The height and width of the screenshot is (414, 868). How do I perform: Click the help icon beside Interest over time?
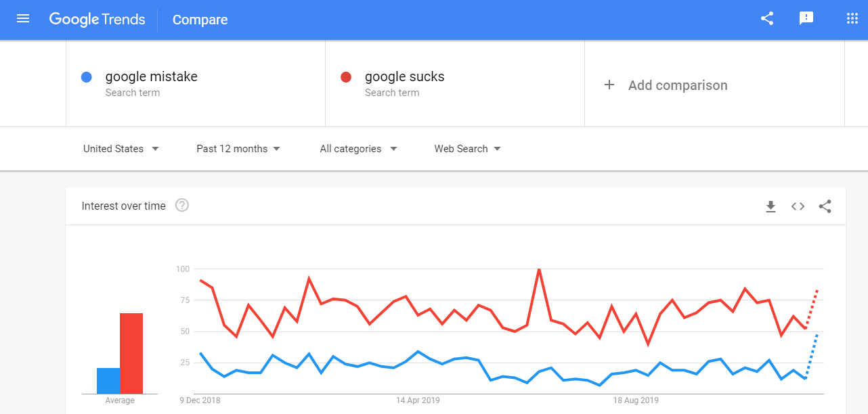click(181, 205)
